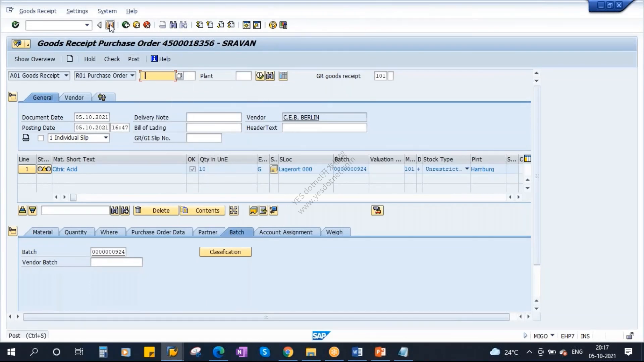The image size is (644, 362).
Task: Open the A01 Goods Receipt dropdown
Action: point(66,76)
